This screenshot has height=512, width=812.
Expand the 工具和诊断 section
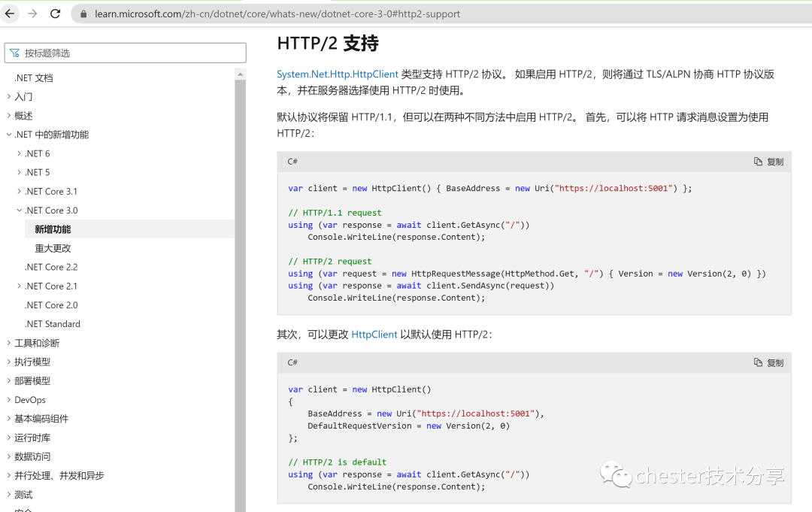point(9,343)
